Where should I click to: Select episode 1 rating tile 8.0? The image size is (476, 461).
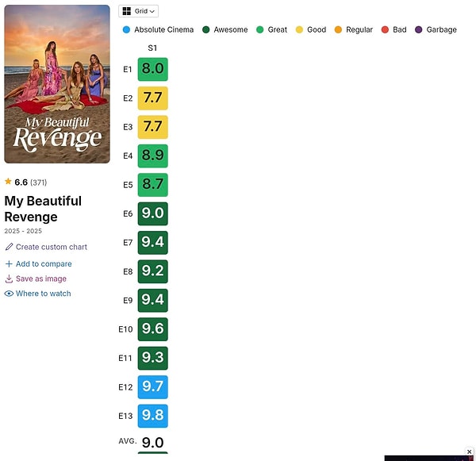click(x=152, y=69)
